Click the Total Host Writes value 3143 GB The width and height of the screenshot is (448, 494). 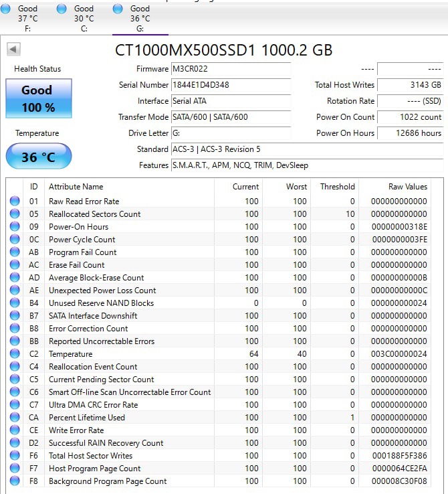point(411,85)
